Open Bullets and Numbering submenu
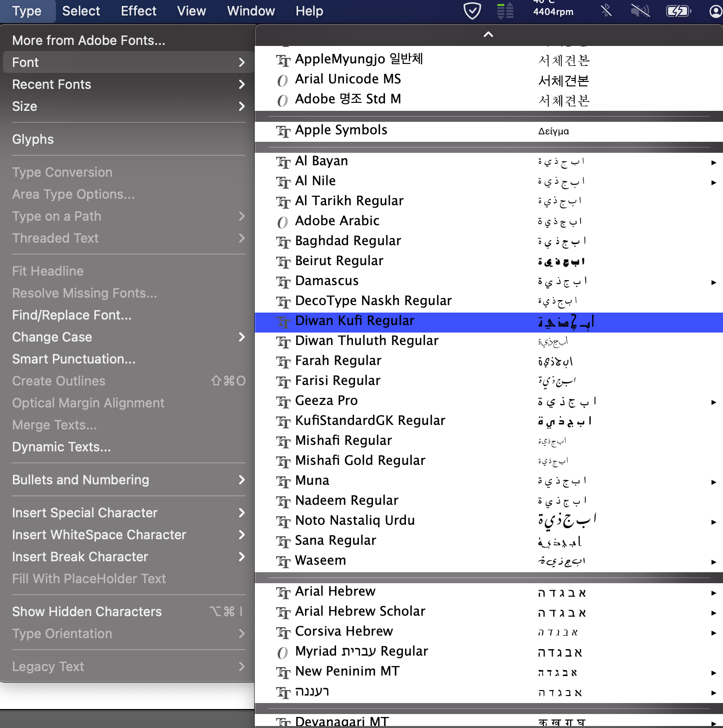This screenshot has width=723, height=728. click(x=128, y=480)
